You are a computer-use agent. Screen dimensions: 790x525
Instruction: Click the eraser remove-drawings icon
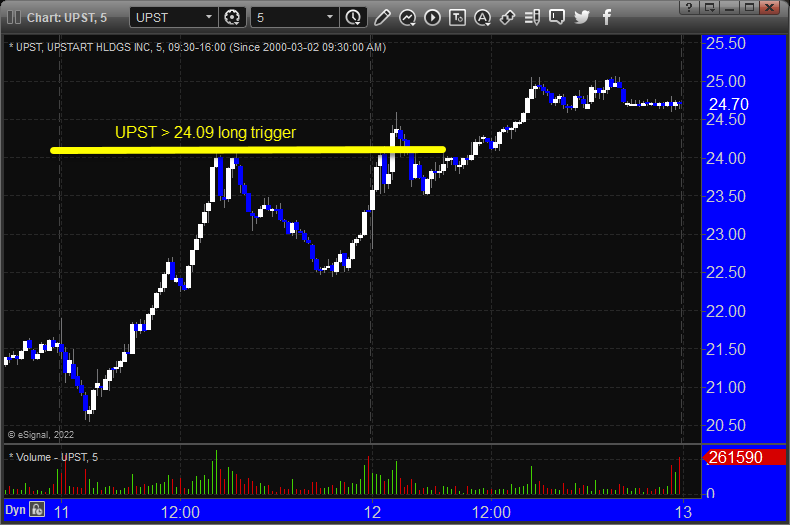507,18
